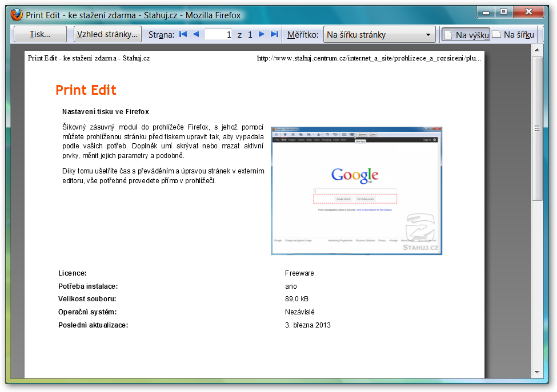Click the Firefox logo in title bar
557x392 pixels.
click(17, 15)
